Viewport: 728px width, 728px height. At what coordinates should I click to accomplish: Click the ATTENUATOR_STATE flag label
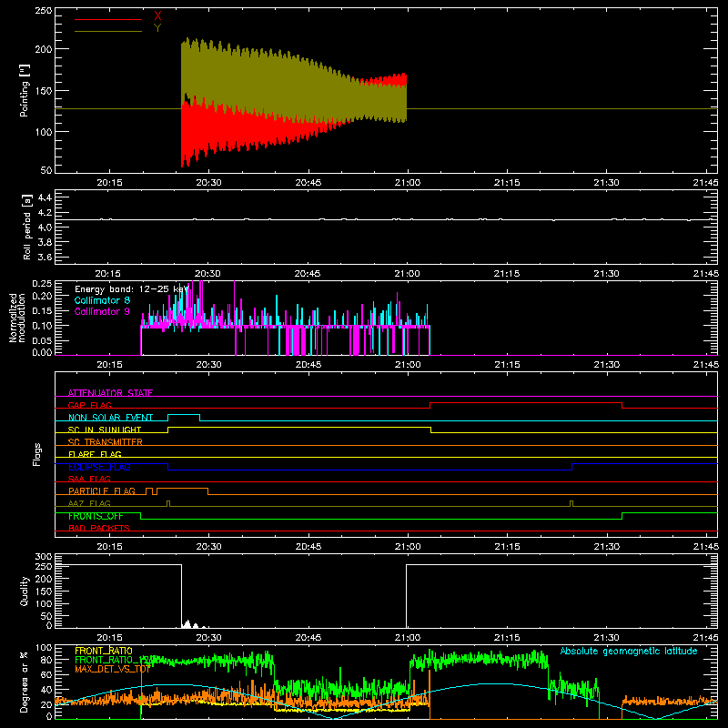point(110,393)
